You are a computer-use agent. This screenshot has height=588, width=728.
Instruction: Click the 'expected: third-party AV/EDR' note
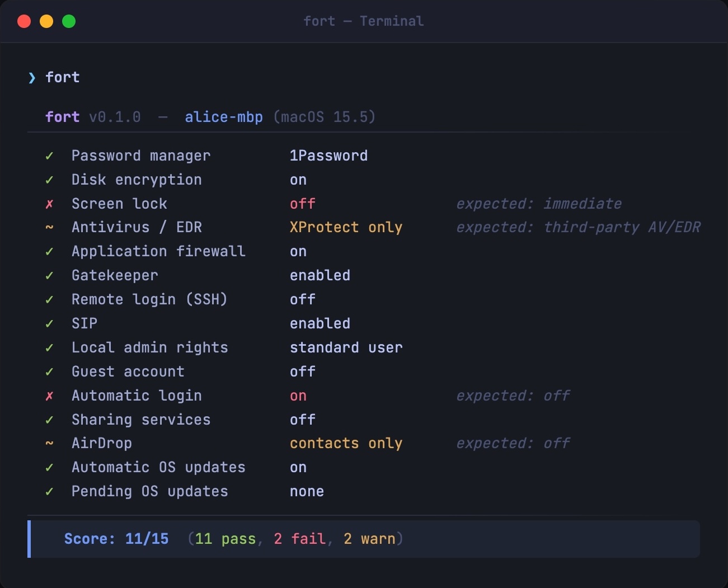579,227
